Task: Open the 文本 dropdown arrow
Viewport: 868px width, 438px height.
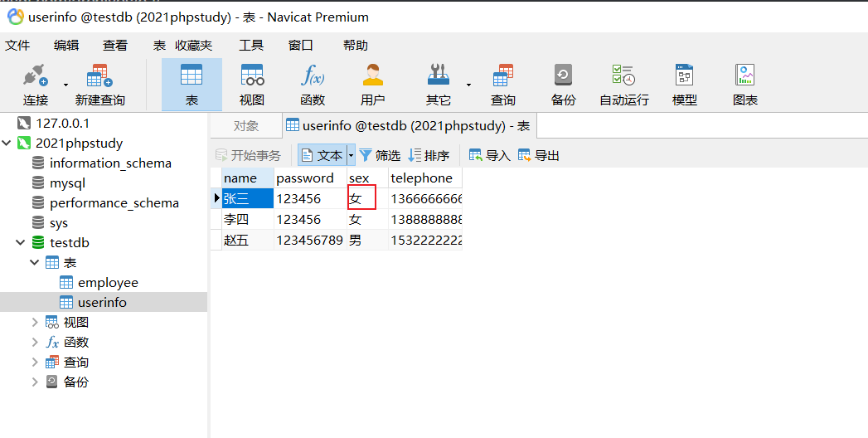Action: tap(351, 156)
